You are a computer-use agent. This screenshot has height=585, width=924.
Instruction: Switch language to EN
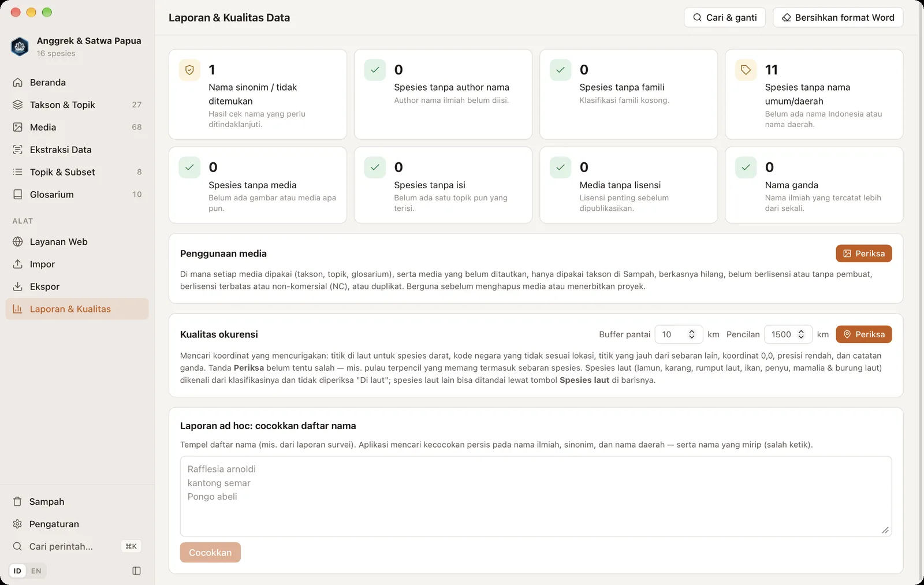(x=36, y=571)
